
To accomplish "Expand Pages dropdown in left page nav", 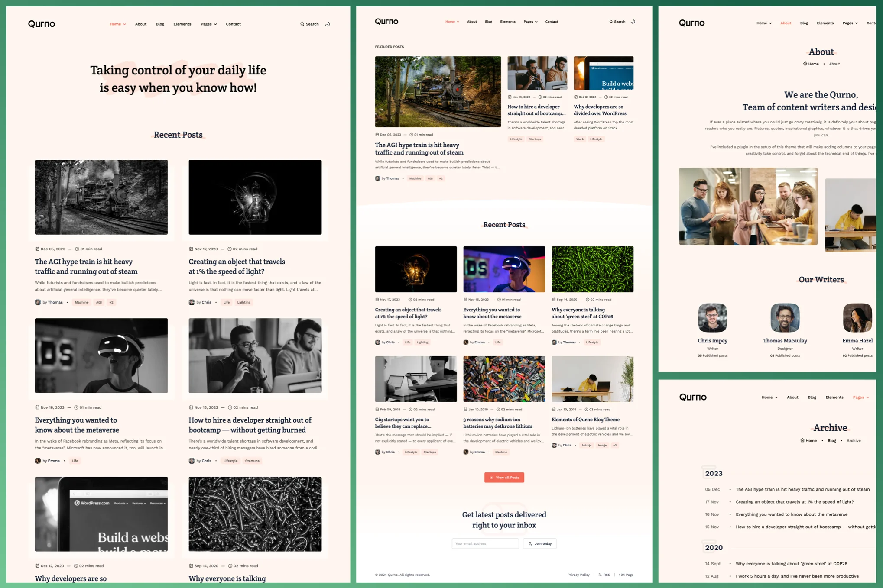I will click(209, 24).
